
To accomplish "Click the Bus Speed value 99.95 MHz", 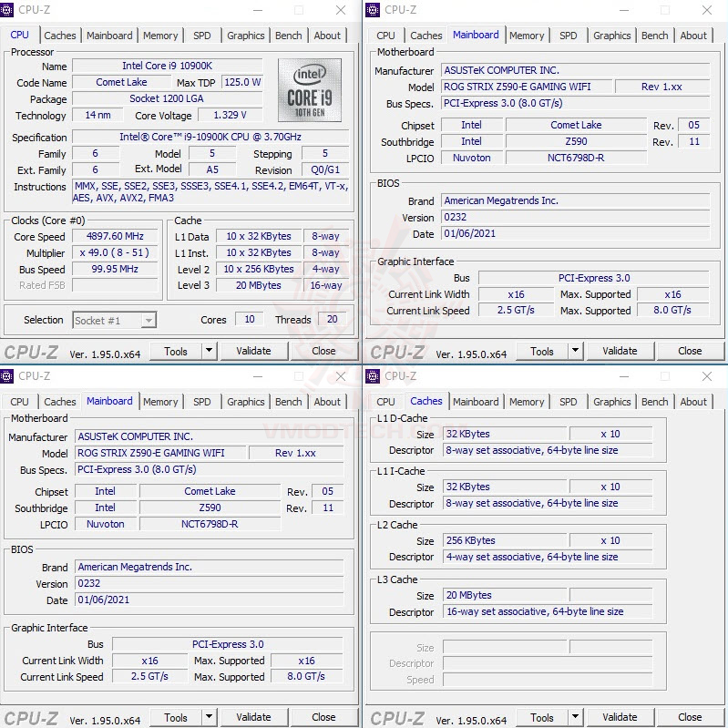I will (115, 269).
